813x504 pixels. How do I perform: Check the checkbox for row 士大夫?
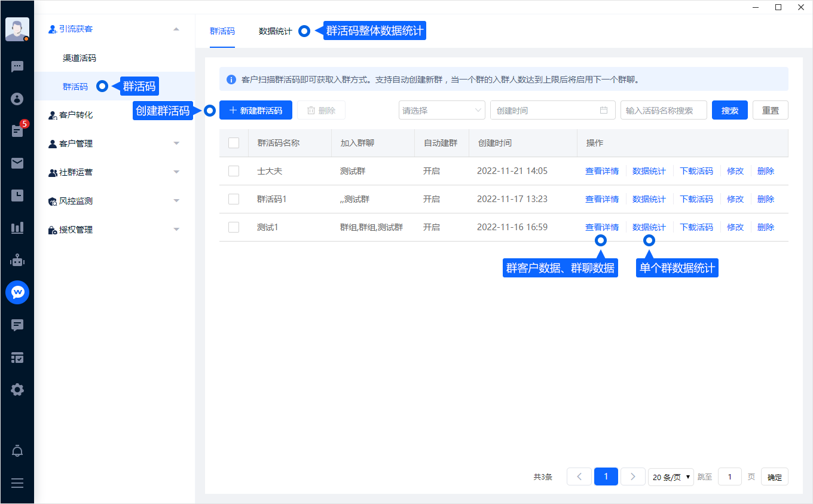click(x=234, y=171)
